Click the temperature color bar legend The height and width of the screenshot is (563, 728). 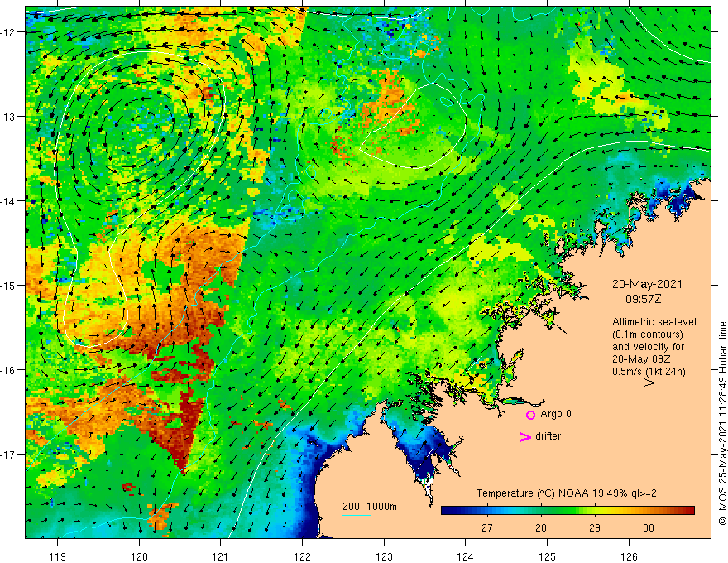click(x=568, y=510)
